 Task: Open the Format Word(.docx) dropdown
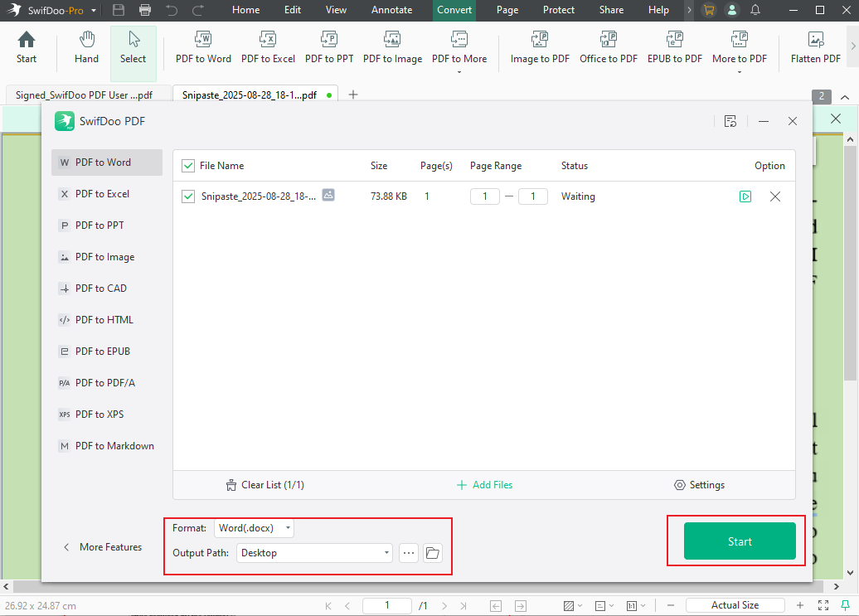(x=254, y=528)
